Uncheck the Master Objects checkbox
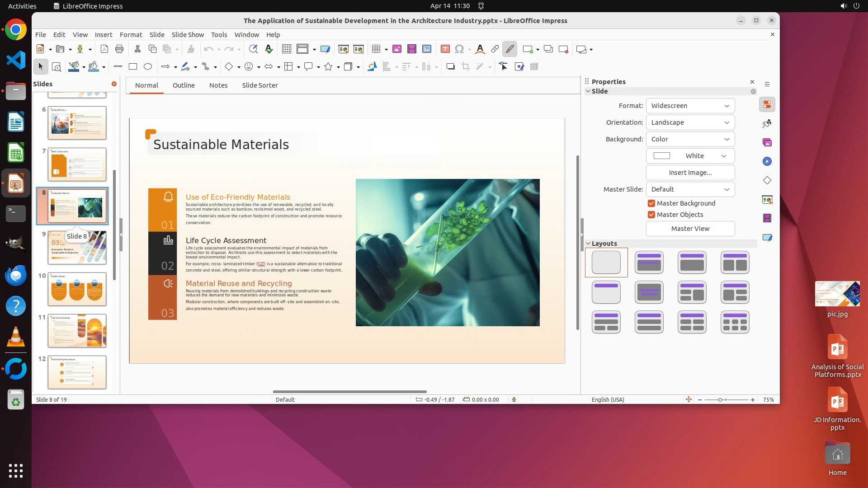Screen dimensions: 868x488 651,215
